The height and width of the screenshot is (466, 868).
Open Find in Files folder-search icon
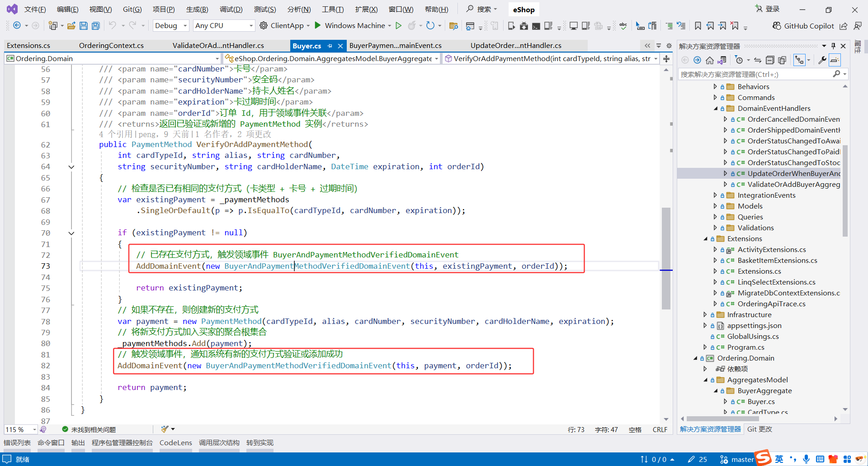(x=453, y=26)
